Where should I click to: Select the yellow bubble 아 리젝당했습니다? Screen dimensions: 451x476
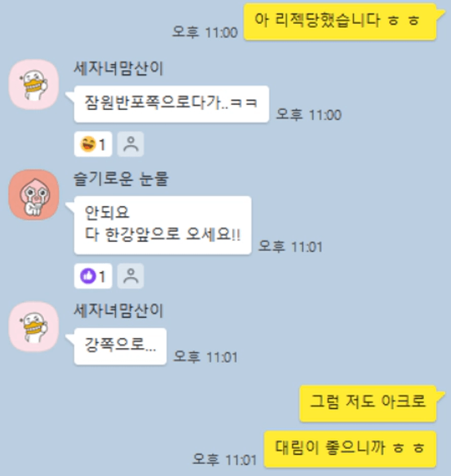pyautogui.click(x=340, y=21)
